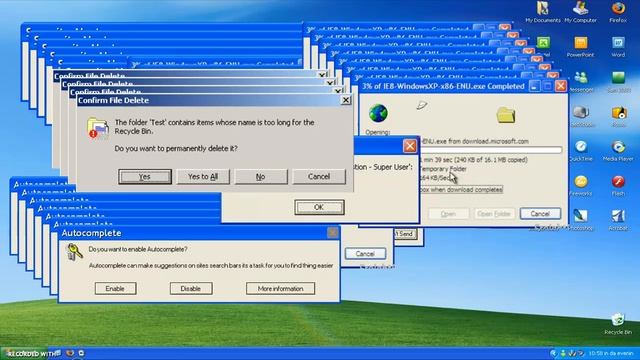Enable Autocomplete in the Autocomplete dialog
640x360 pixels.
pos(116,289)
